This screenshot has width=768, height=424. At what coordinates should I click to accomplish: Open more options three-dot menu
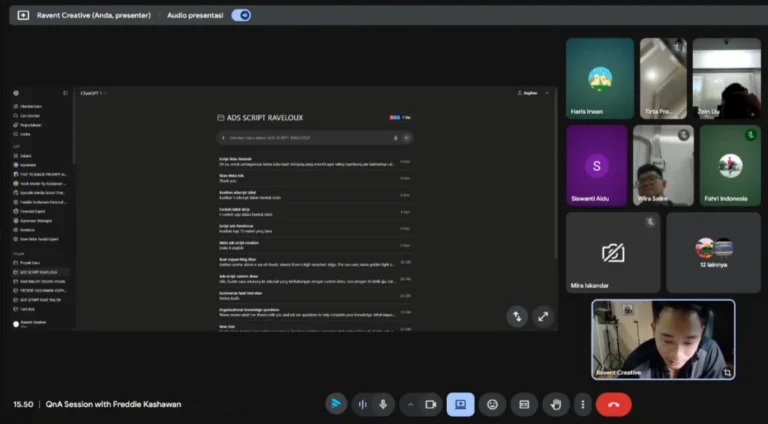(583, 404)
